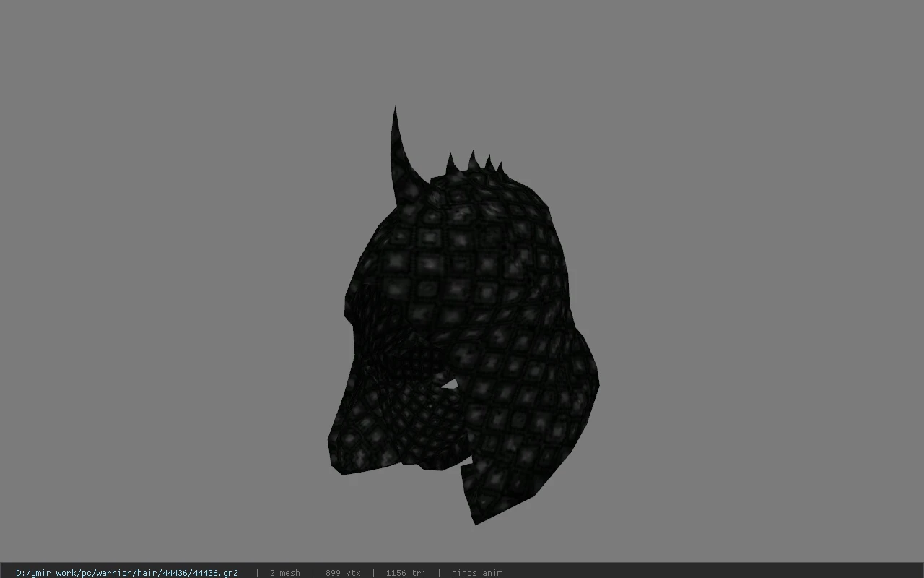The image size is (924, 578).
Task: Click the file path ending in 44436.gr2
Action: click(x=127, y=573)
